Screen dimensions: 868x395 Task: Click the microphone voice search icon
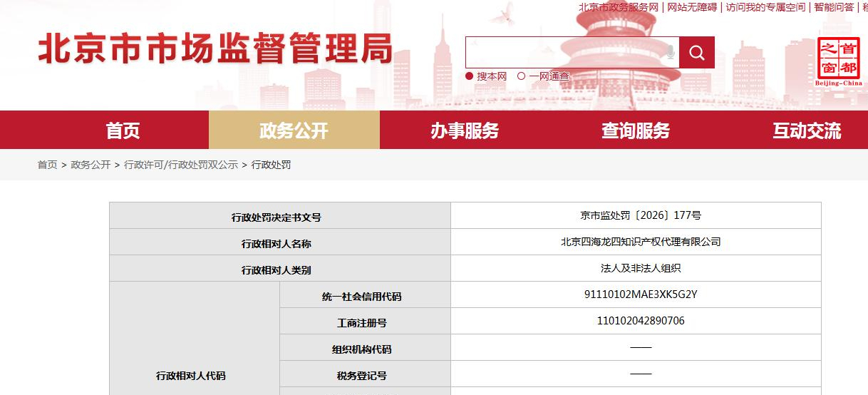[670, 53]
